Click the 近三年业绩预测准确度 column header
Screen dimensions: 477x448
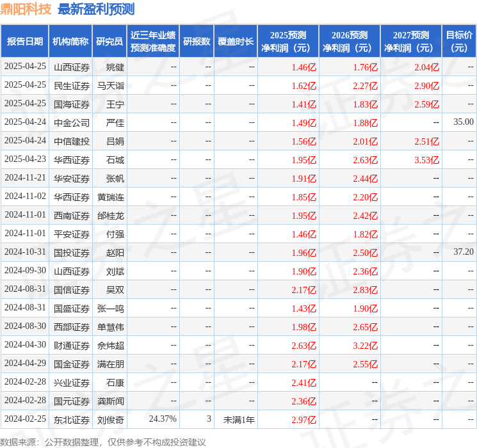[x=153, y=41]
